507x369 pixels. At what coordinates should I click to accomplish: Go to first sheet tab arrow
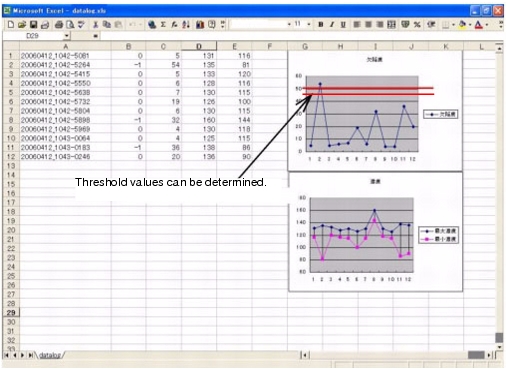(x=6, y=355)
